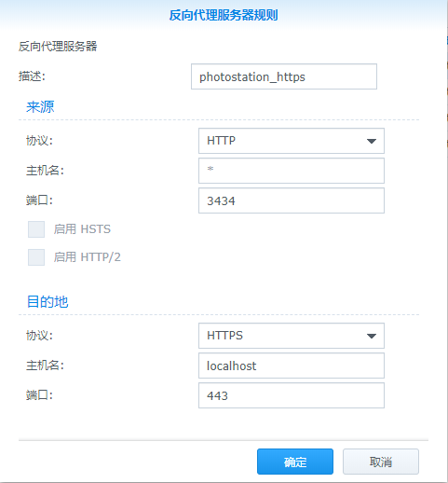Screen dimensions: 448x483
Task: Dismiss the dialog with the 取消 button
Action: coord(381,462)
